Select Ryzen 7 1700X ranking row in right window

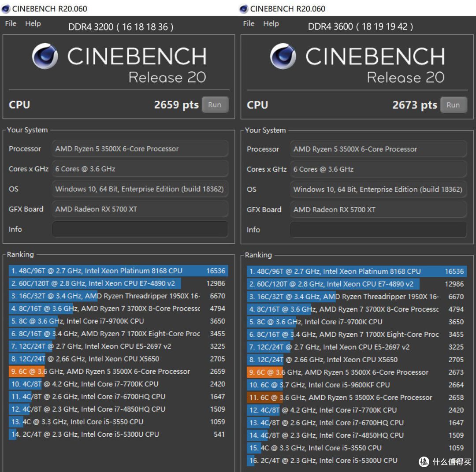tap(357, 334)
